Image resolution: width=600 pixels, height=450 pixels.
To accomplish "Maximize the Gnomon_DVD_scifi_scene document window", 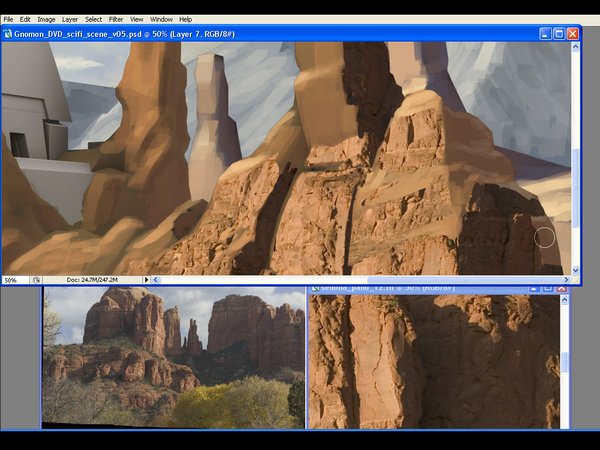I will 559,33.
